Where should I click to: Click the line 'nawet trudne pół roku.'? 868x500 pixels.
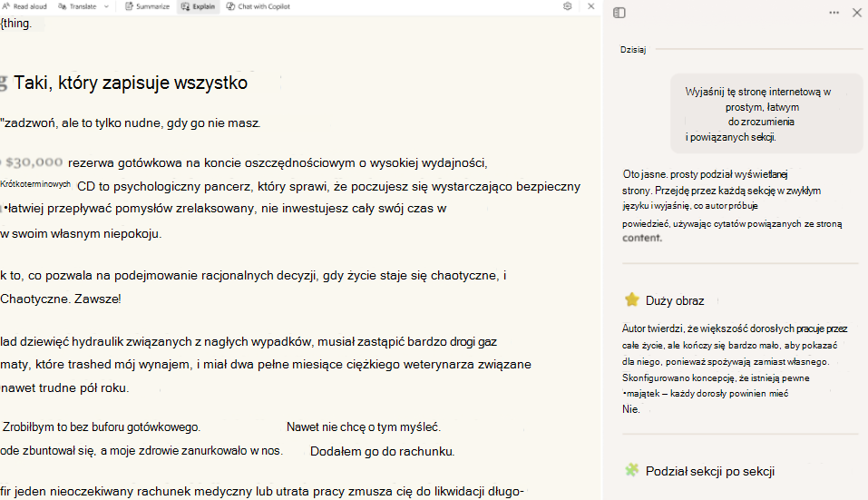tap(64, 388)
